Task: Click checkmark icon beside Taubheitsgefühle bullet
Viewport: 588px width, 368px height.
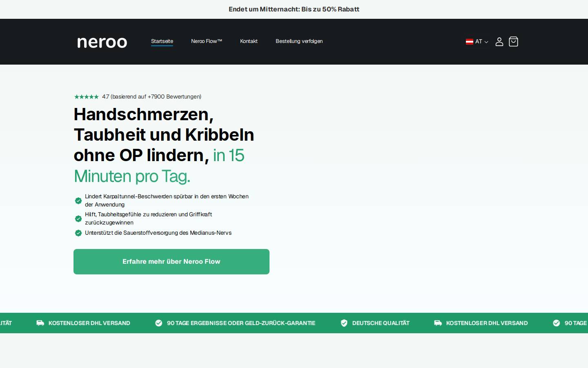Action: (x=78, y=219)
